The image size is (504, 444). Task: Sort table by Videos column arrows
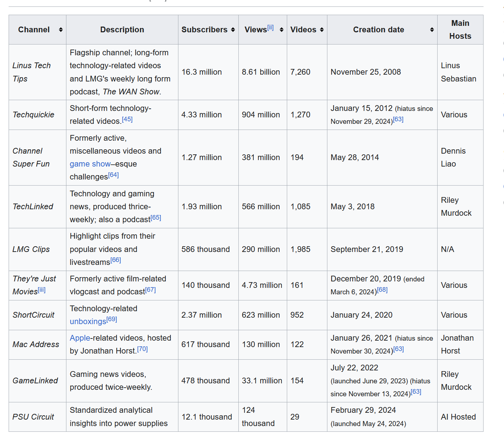322,30
